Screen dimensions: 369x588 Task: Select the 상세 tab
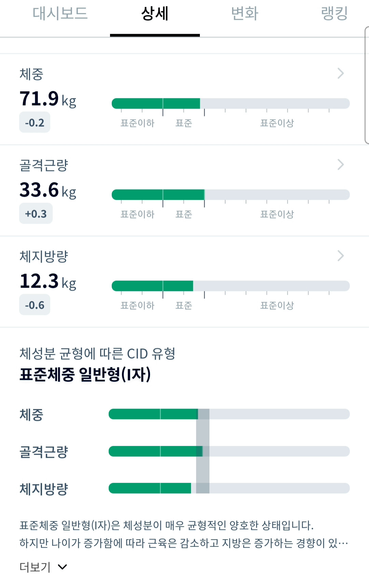click(155, 14)
